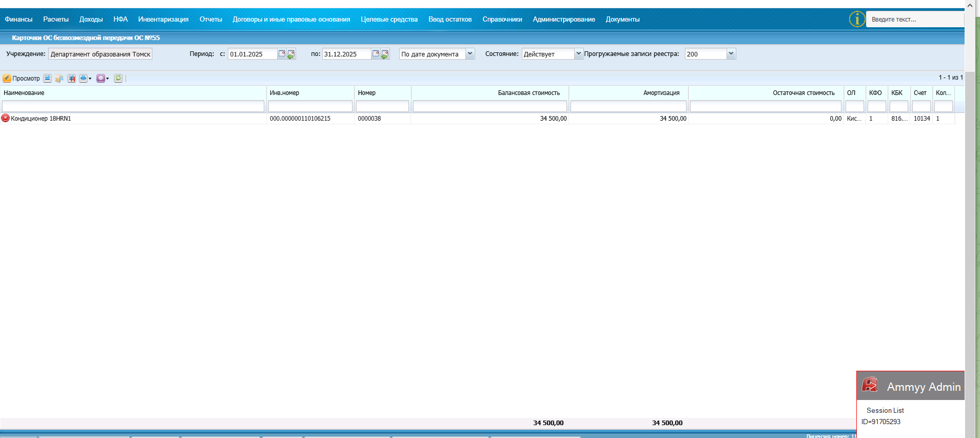Open the Ввод остатков menu
The image size is (980, 438).
[450, 20]
